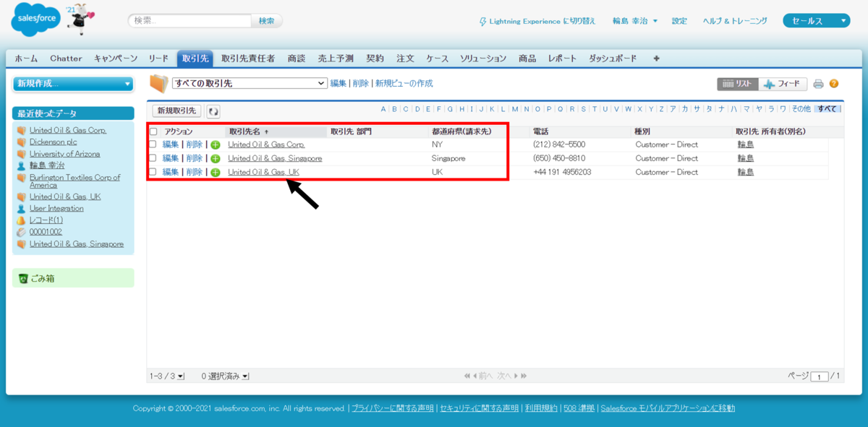Open the レポート tab
868x427 pixels.
pos(563,59)
